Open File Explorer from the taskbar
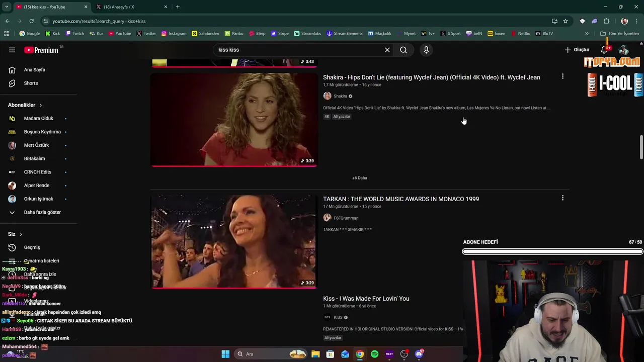The height and width of the screenshot is (362, 644). 315,354
